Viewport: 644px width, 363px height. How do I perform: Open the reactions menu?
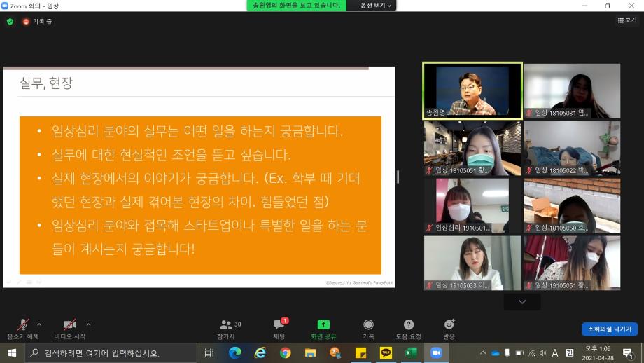[x=449, y=327]
